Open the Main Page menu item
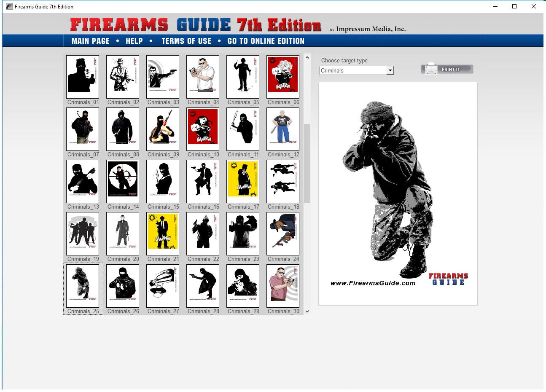 [91, 41]
